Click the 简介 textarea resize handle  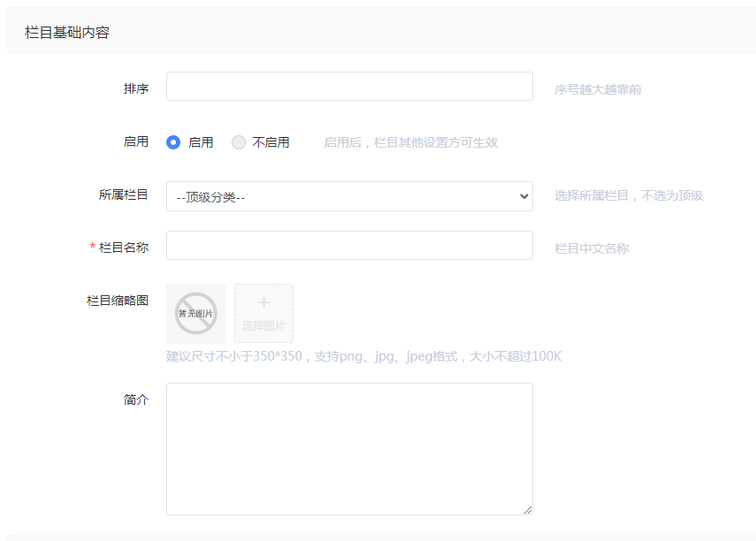click(x=528, y=509)
